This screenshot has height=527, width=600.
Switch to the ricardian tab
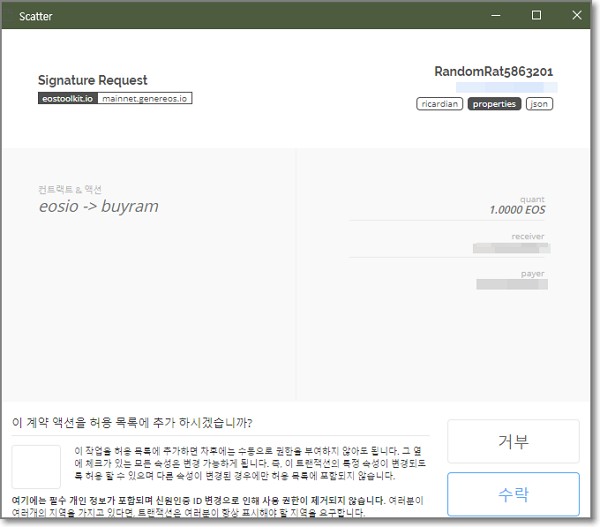coord(439,104)
